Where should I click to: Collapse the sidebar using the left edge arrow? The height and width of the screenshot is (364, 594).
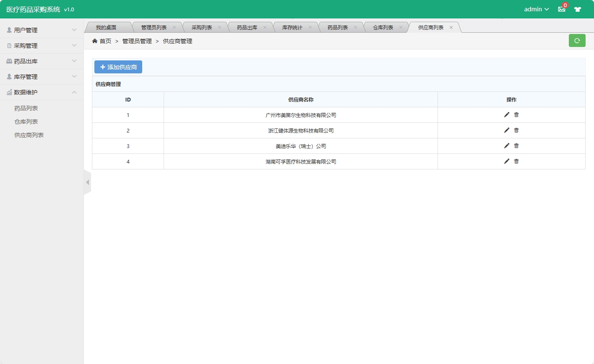click(88, 182)
